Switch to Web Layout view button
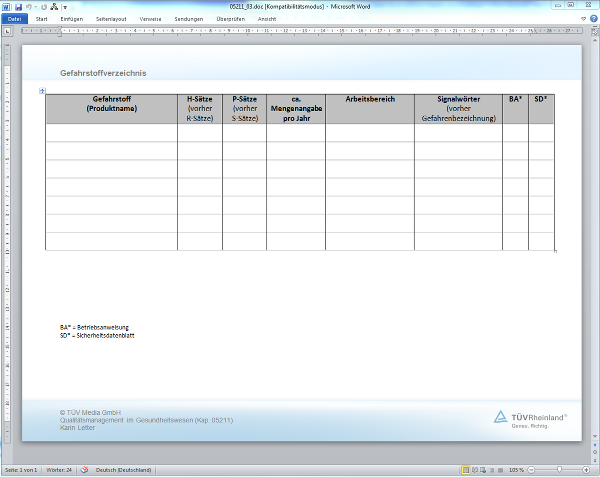 point(483,469)
